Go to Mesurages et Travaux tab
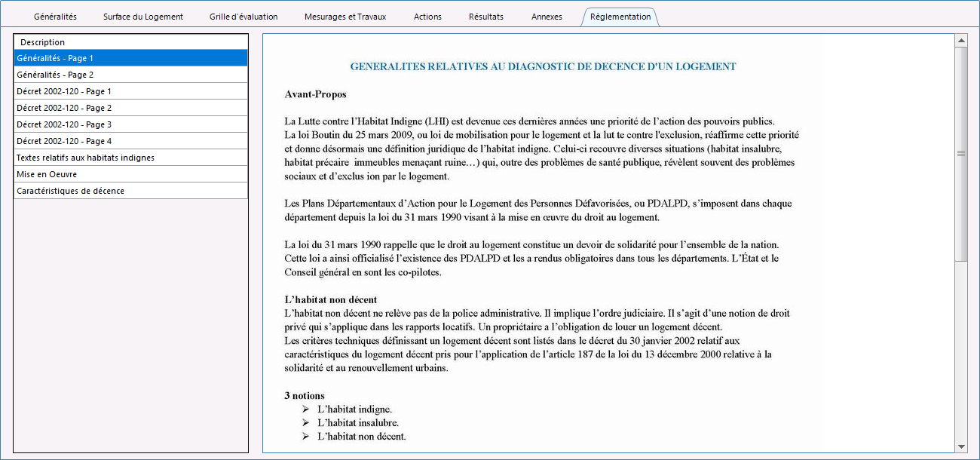 [345, 17]
